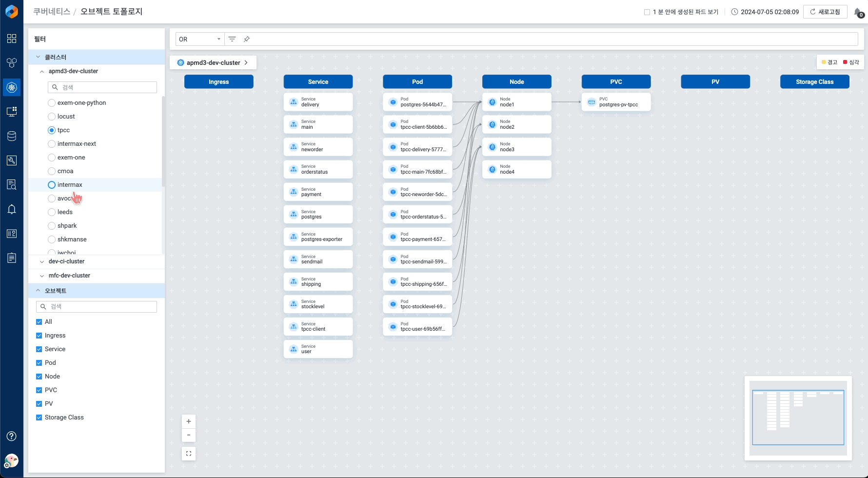868x478 pixels.
Task: Select the exem-one-python namespace radio
Action: (52, 103)
